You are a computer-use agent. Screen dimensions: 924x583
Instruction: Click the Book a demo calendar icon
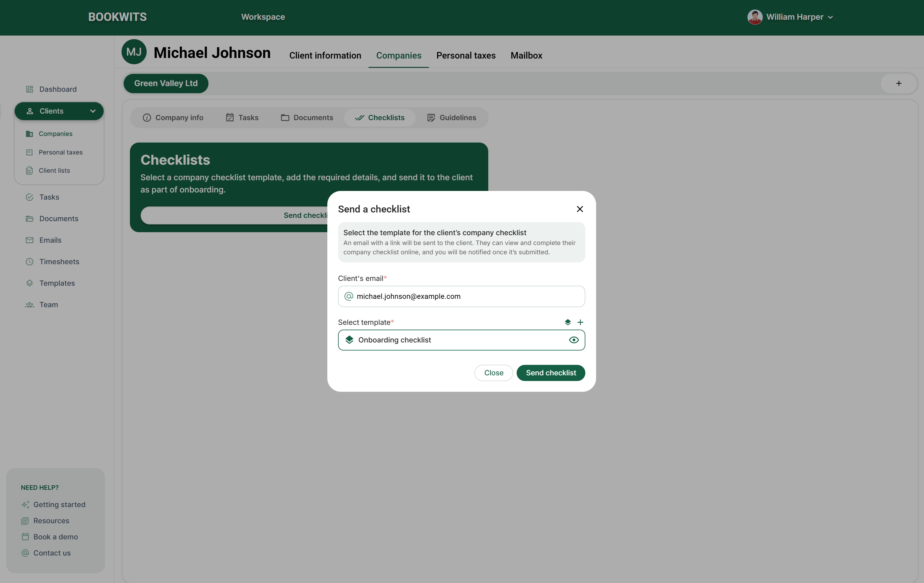(x=25, y=537)
